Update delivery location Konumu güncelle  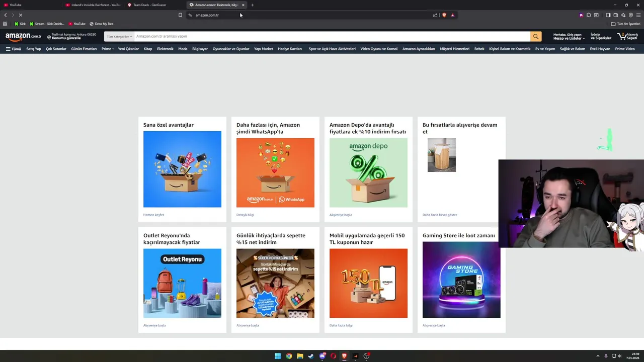pos(71,36)
